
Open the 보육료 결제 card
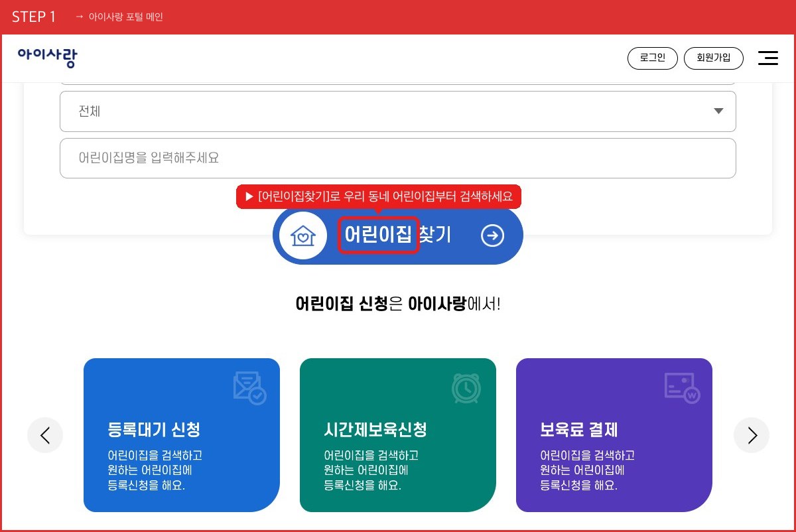[614, 435]
